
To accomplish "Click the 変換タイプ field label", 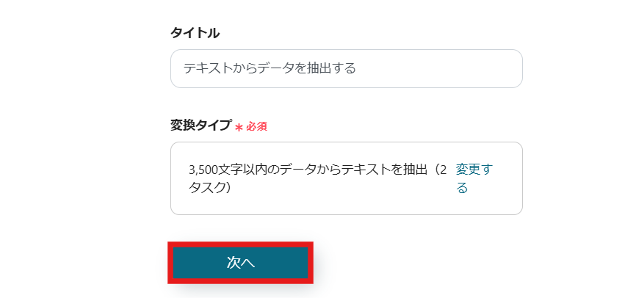I will tap(200, 126).
